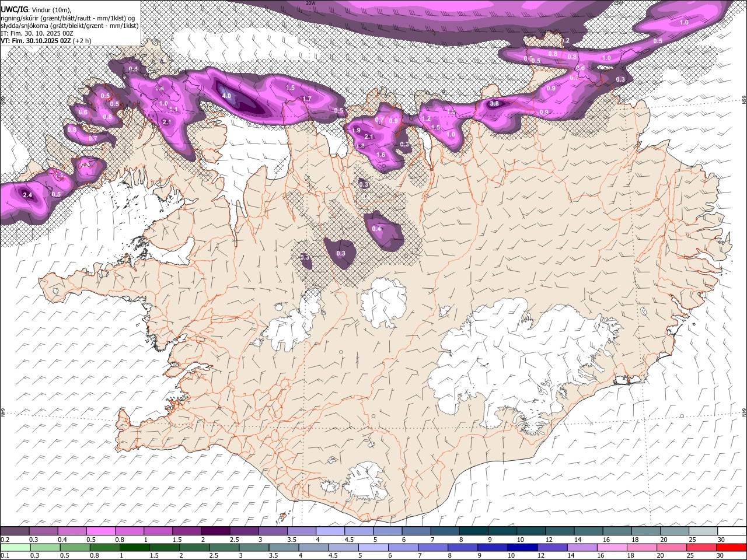Select the 1.4 value in the Westfjords
This screenshot has height=560, width=747.
pyautogui.click(x=159, y=88)
